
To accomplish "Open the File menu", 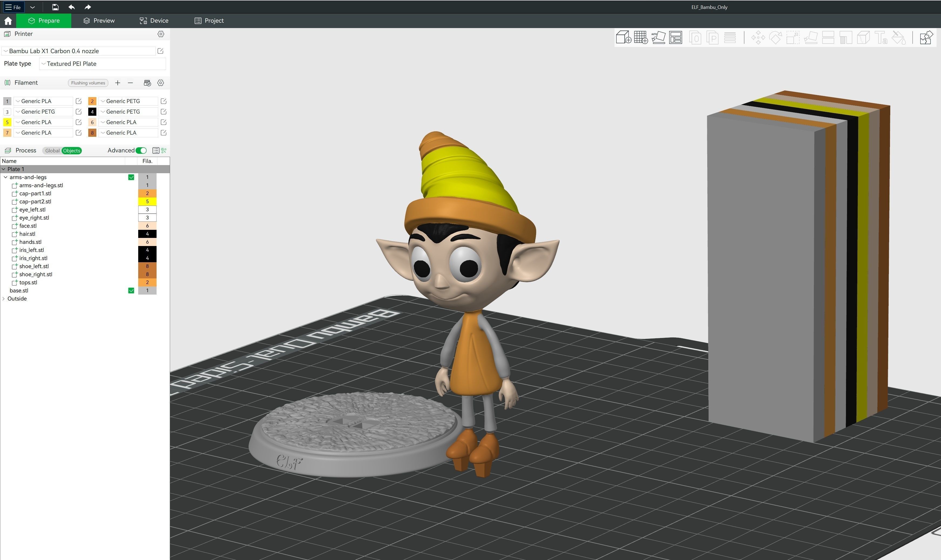I will (13, 7).
